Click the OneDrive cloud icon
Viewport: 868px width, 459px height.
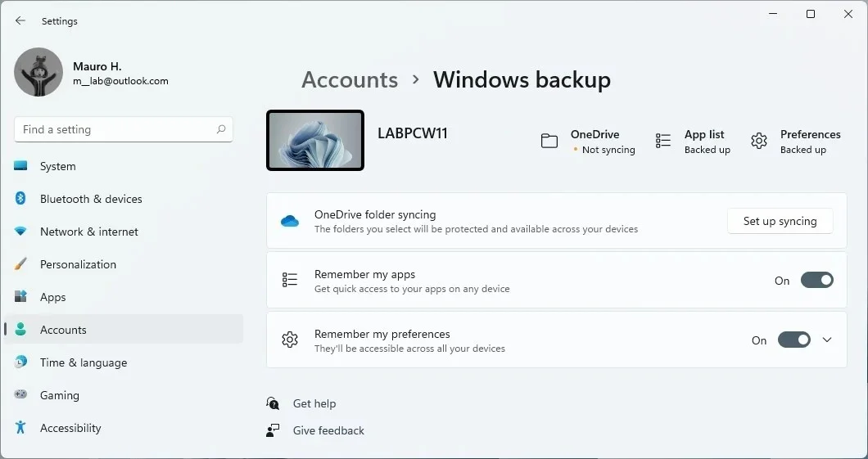(x=290, y=221)
